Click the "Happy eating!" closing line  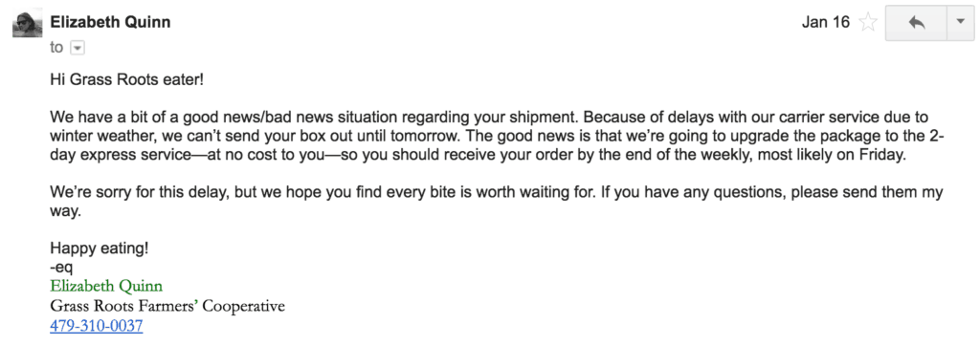pos(100,249)
